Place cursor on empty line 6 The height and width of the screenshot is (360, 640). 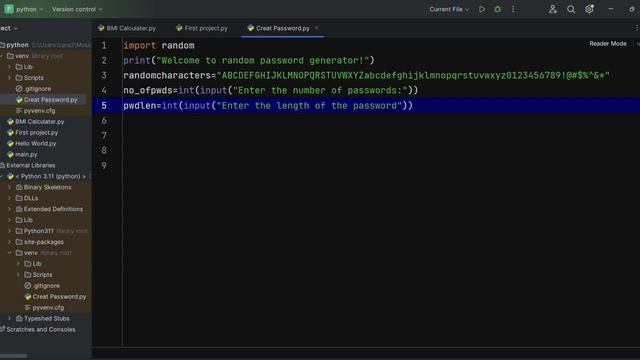381,121
